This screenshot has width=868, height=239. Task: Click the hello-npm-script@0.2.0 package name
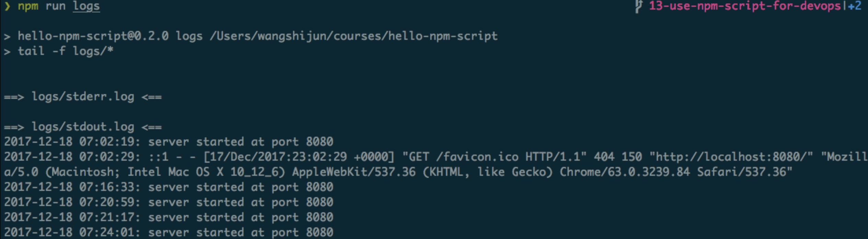(x=93, y=36)
